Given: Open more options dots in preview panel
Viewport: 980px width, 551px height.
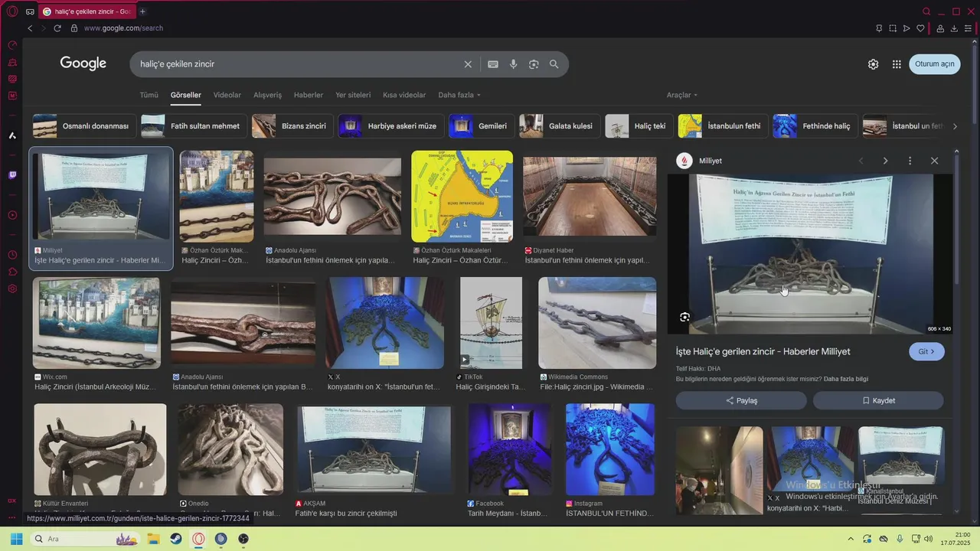Looking at the screenshot, I should pyautogui.click(x=910, y=161).
